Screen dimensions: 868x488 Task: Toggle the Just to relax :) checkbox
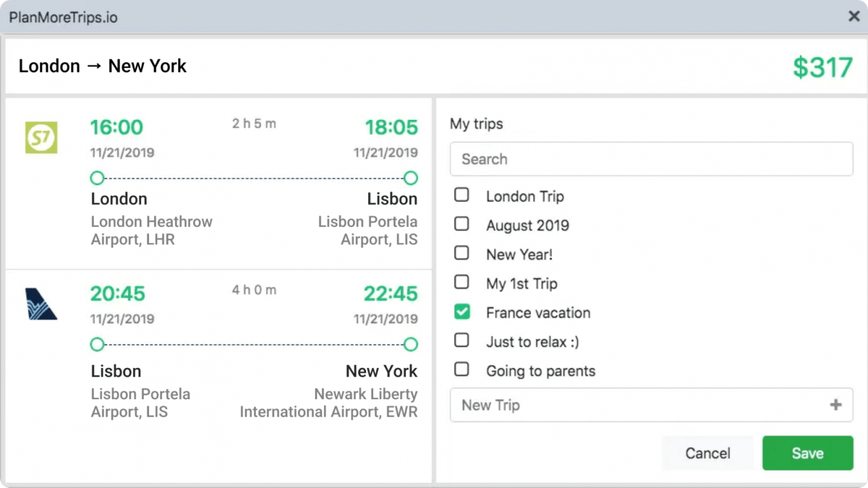click(462, 340)
